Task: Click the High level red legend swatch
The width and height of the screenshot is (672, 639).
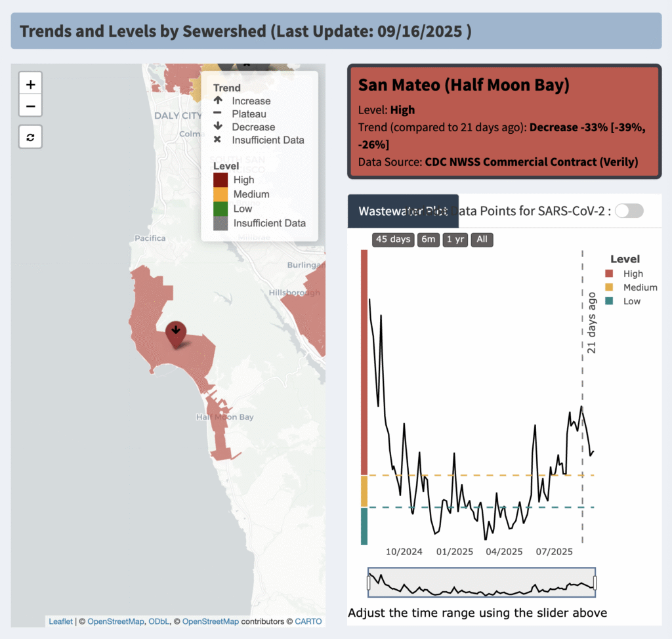Action: pos(220,180)
